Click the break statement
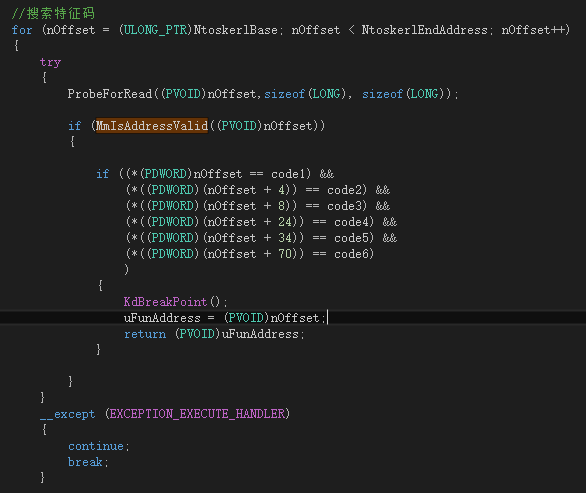The width and height of the screenshot is (586, 493). [x=85, y=462]
